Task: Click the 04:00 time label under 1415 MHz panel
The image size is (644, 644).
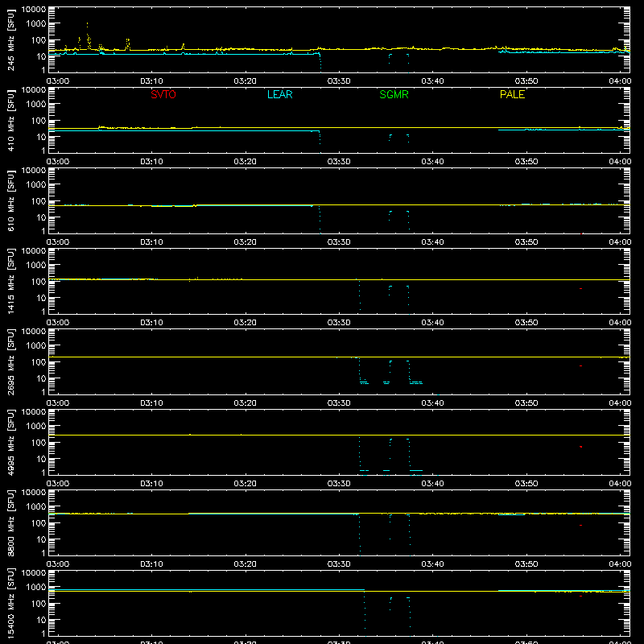Action: (x=620, y=323)
